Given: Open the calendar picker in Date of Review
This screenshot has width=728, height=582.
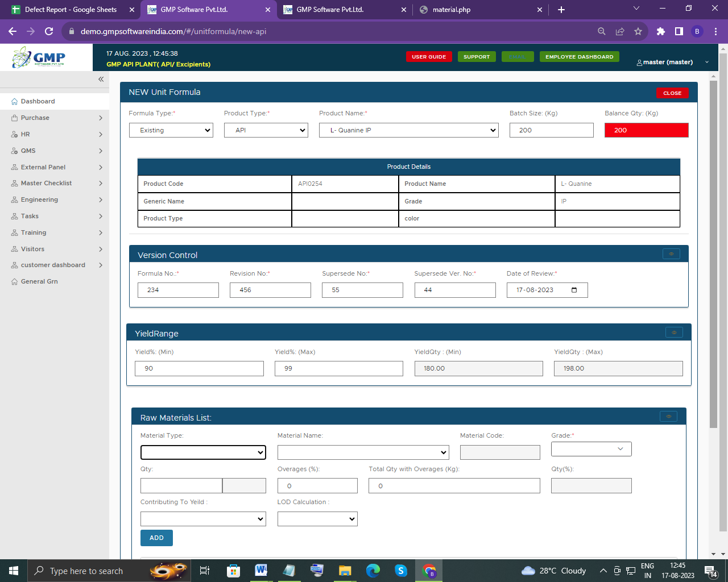Looking at the screenshot, I should pyautogui.click(x=574, y=290).
